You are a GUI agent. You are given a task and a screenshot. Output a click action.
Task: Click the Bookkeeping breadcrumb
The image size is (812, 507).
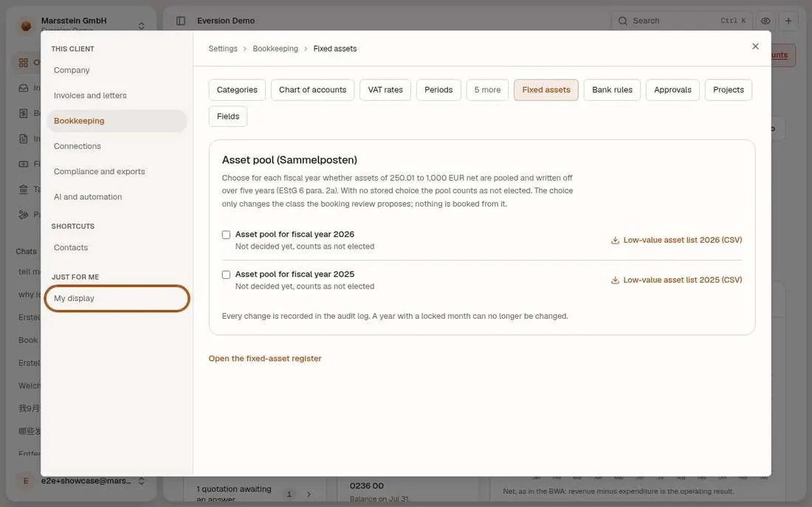275,49
